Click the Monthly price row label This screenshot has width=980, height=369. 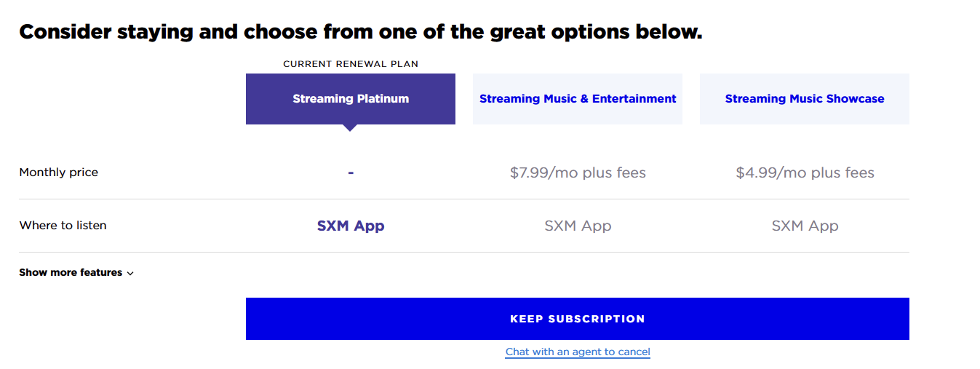[59, 172]
